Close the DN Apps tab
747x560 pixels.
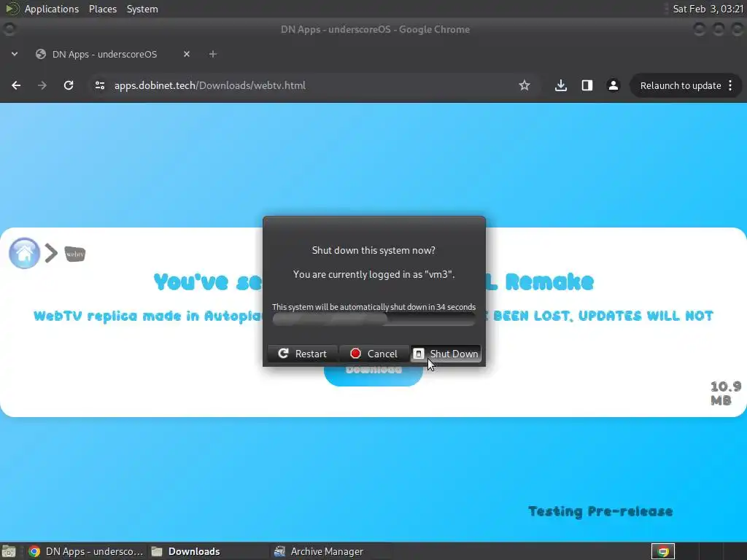[x=187, y=54]
